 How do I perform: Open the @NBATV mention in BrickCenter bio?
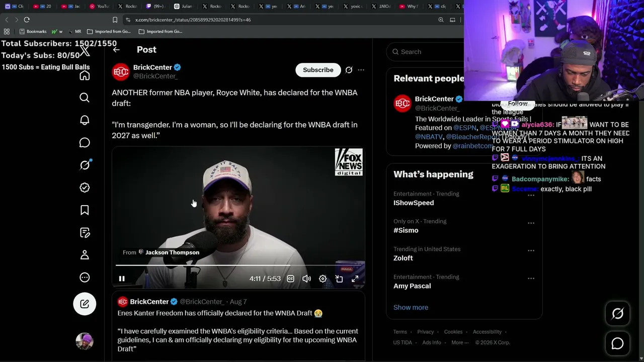(429, 137)
